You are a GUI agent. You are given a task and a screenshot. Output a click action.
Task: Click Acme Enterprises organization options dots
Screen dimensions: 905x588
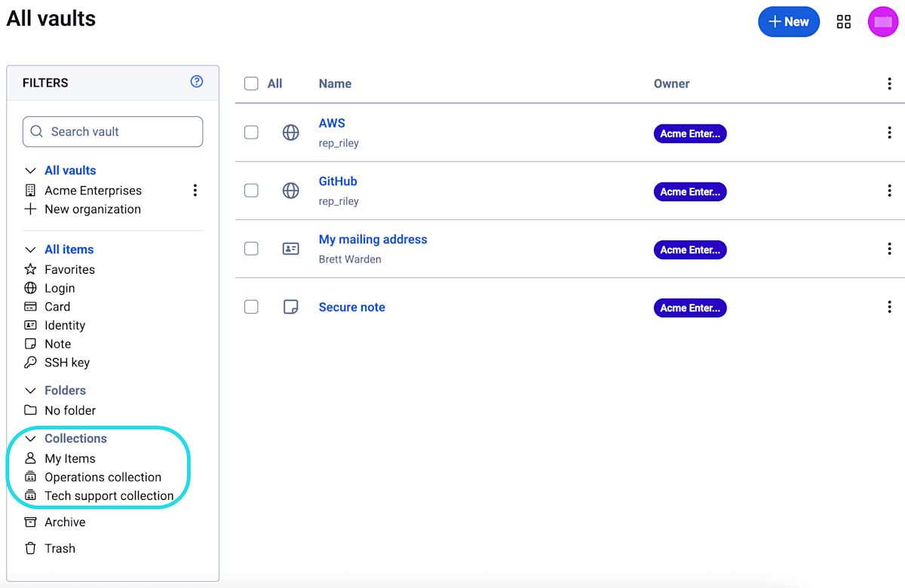click(195, 191)
